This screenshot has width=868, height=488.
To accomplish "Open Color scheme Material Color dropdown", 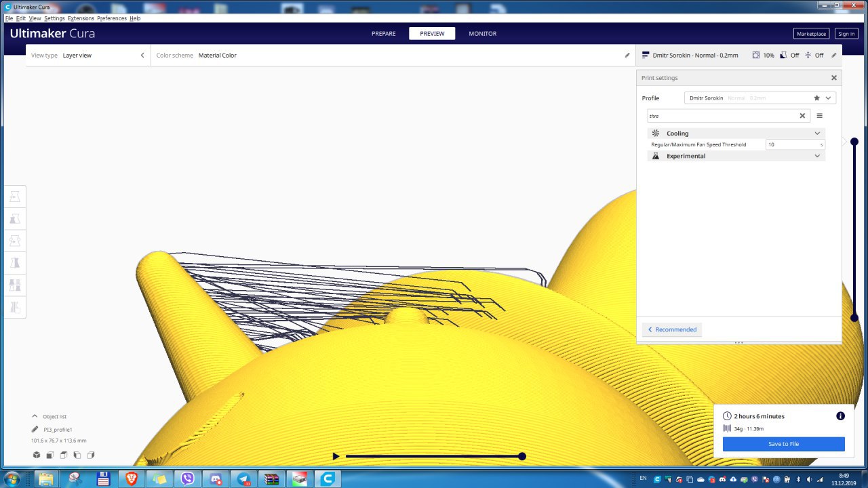I will point(393,56).
